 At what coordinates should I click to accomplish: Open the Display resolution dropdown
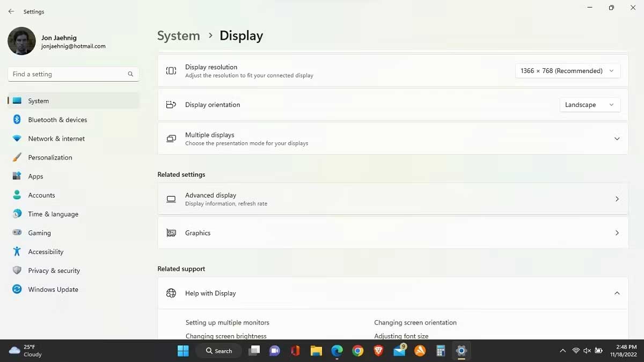pos(567,70)
